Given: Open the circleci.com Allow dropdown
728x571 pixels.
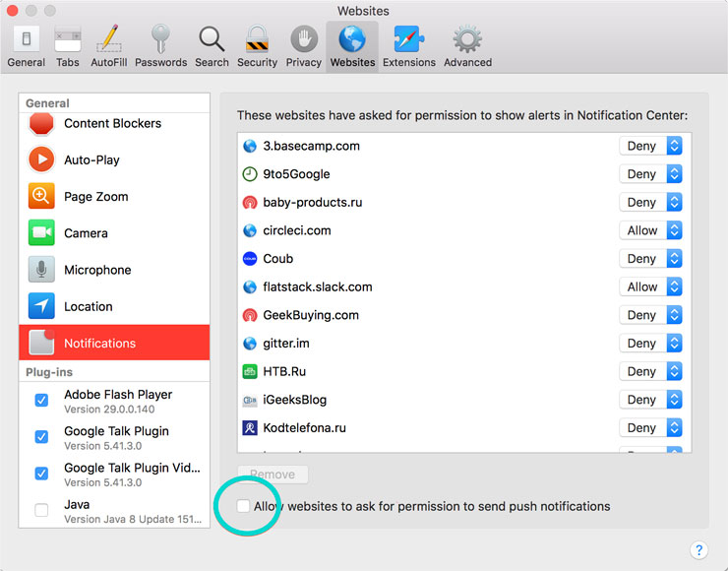Looking at the screenshot, I should coord(650,230).
